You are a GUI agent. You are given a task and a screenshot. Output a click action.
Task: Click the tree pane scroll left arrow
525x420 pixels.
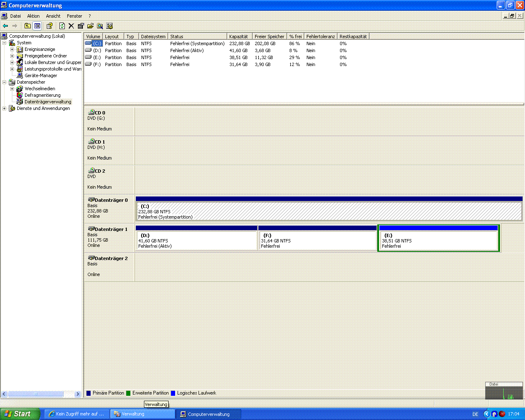click(4, 394)
